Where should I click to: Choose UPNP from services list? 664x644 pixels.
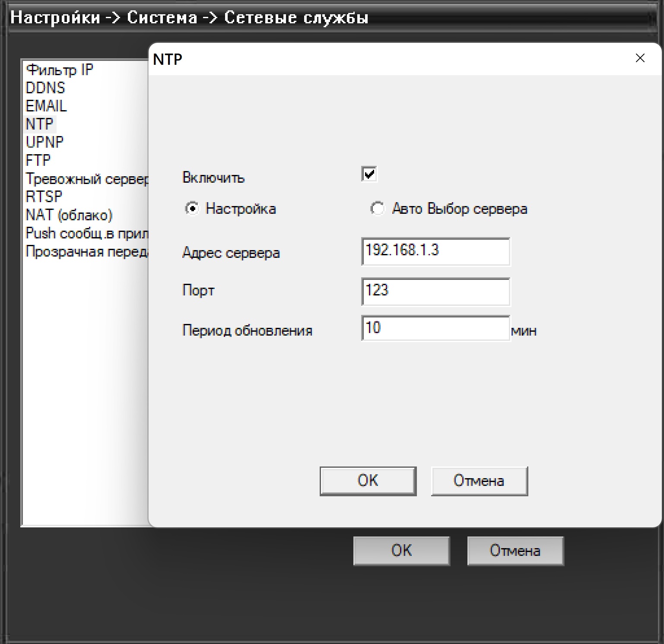pyautogui.click(x=45, y=142)
